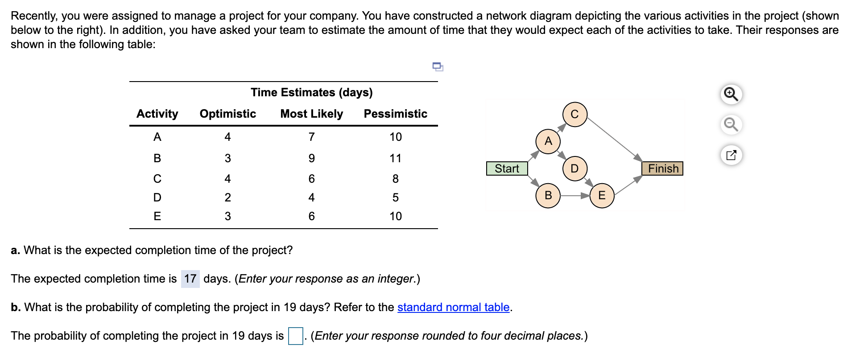Select node A in the network diagram
Screen dimensions: 868x353
click(x=548, y=141)
